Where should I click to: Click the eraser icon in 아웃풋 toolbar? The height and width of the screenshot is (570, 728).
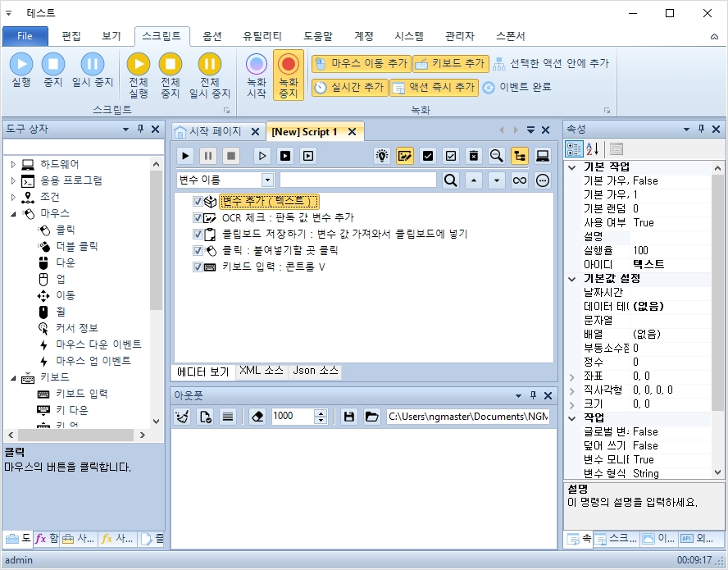257,417
